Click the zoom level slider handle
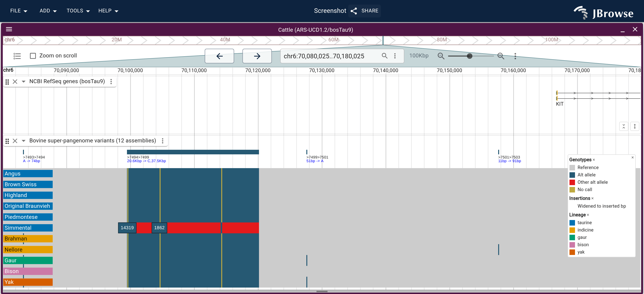The width and height of the screenshot is (644, 294). point(469,56)
